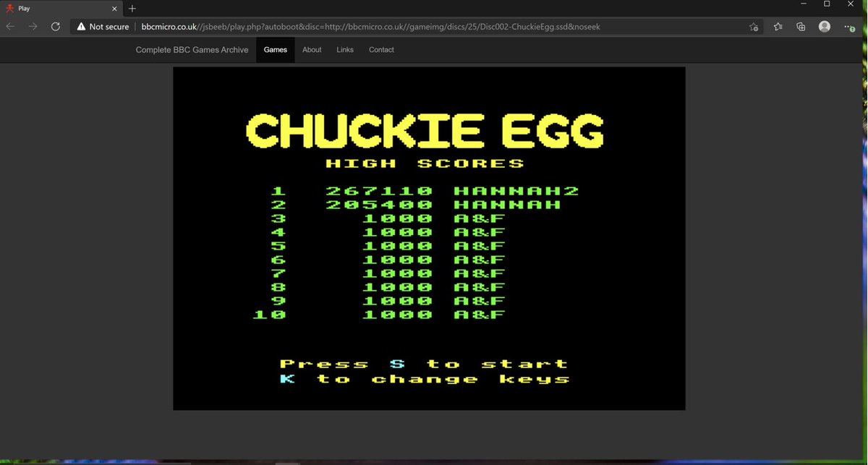The height and width of the screenshot is (465, 868).
Task: Open Complete BBC Games Archive link
Action: (x=192, y=50)
